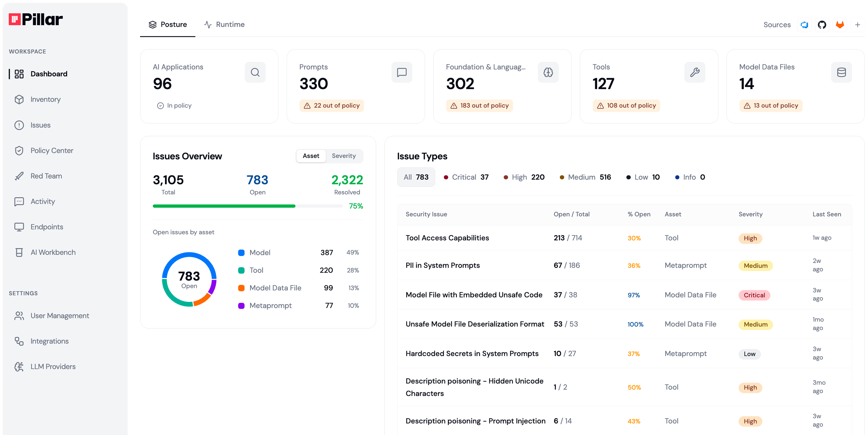Click the teal Tool legend swatch

tap(241, 270)
